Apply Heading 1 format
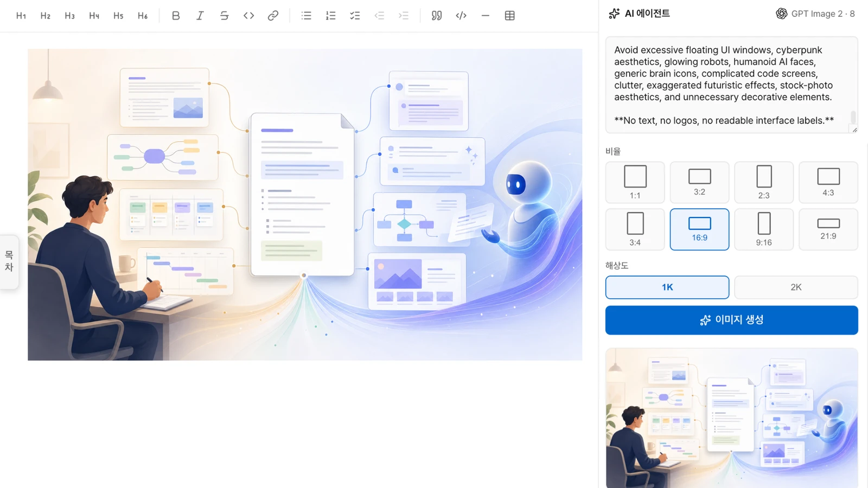 (21, 16)
